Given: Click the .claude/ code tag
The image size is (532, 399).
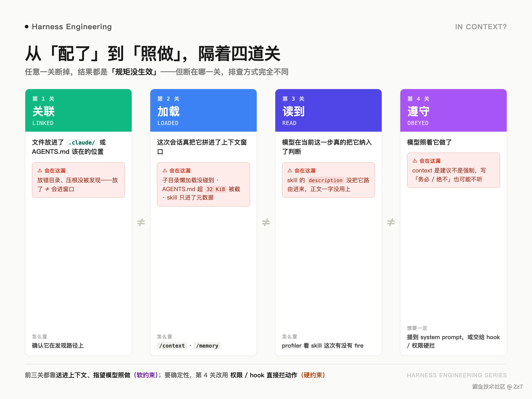Looking at the screenshot, I should point(82,142).
